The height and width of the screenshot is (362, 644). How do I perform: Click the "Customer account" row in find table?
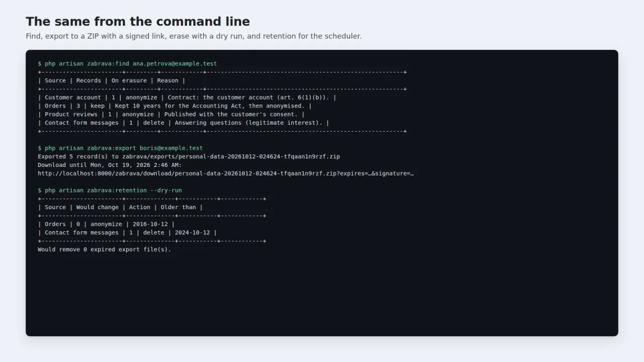pos(187,98)
